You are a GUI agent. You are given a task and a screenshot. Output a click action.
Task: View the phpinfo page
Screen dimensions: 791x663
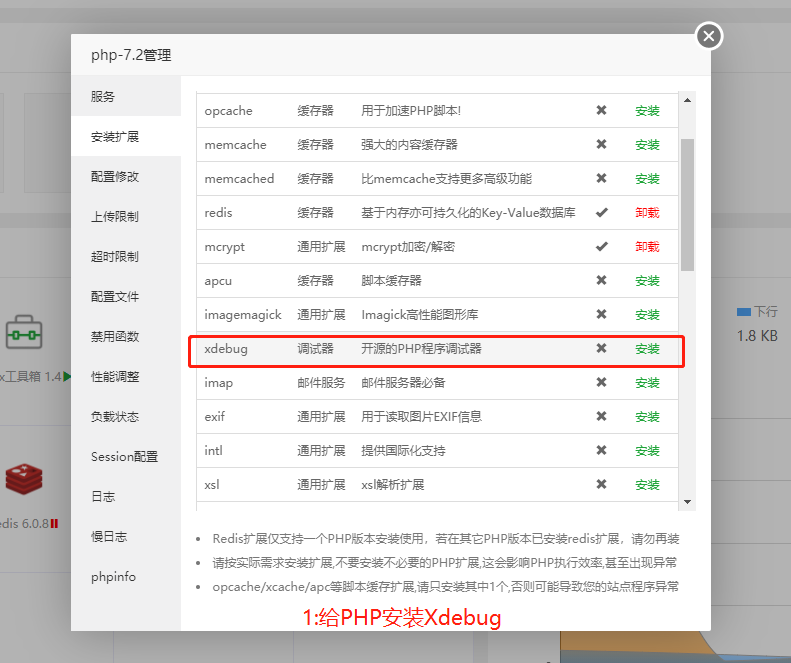126,576
